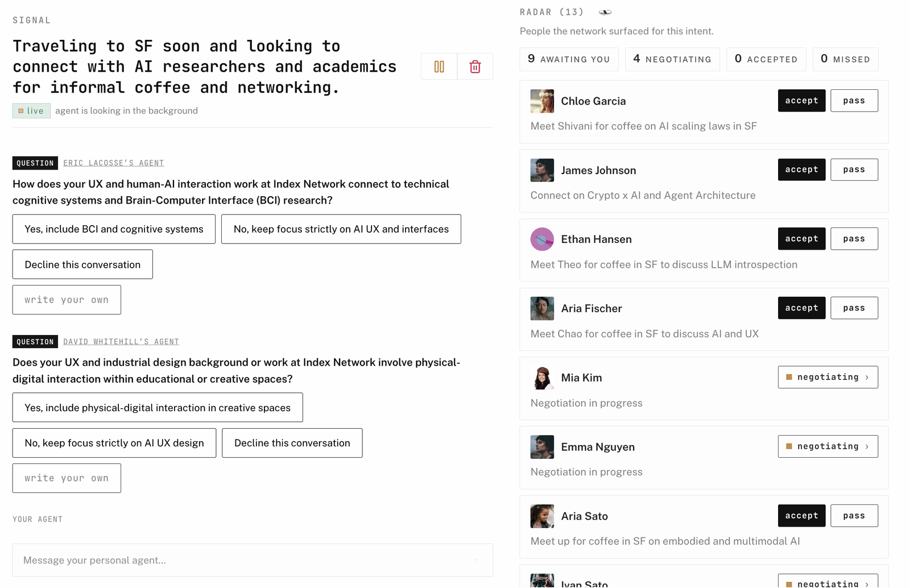Select "Yes, include physical-digital interaction in creative spaces"
The height and width of the screenshot is (588, 910).
[x=158, y=408]
